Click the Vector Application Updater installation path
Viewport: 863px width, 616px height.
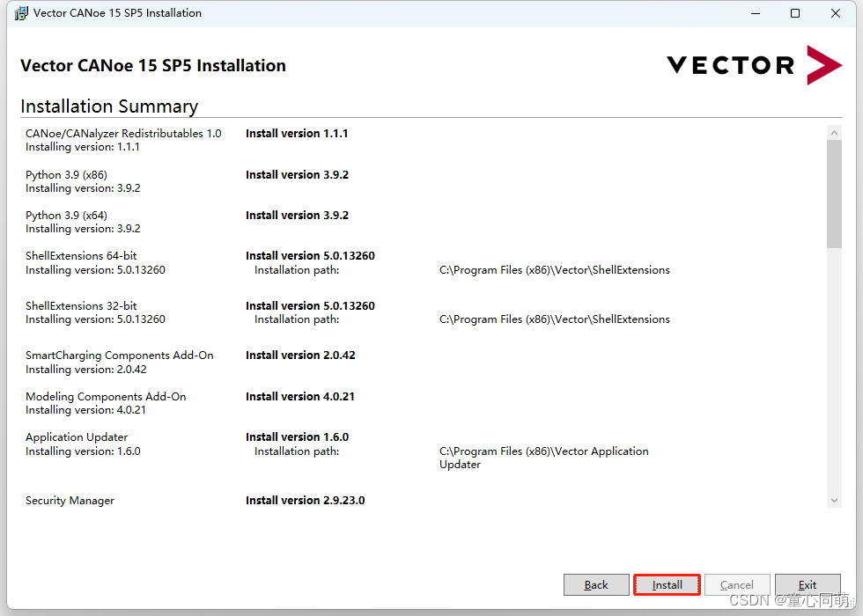[544, 458]
